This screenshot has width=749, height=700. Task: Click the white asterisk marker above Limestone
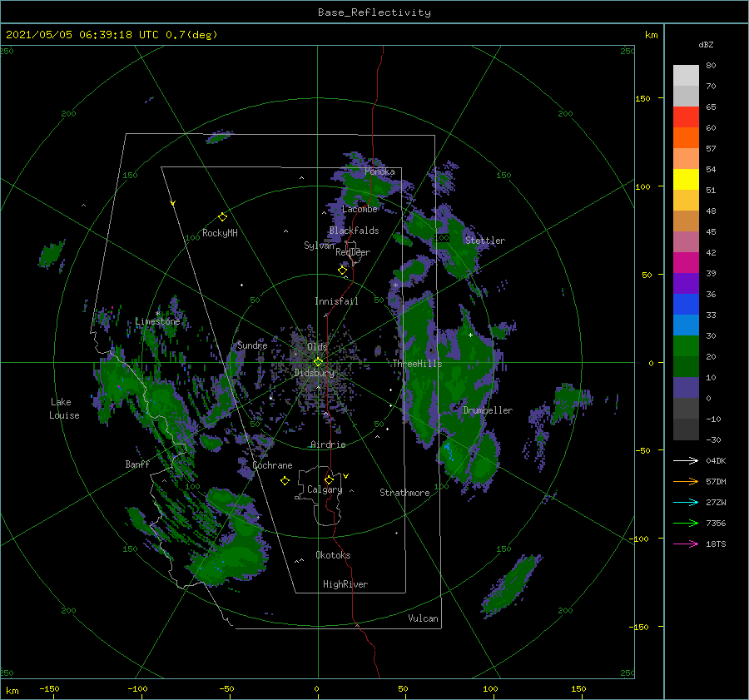157,314
